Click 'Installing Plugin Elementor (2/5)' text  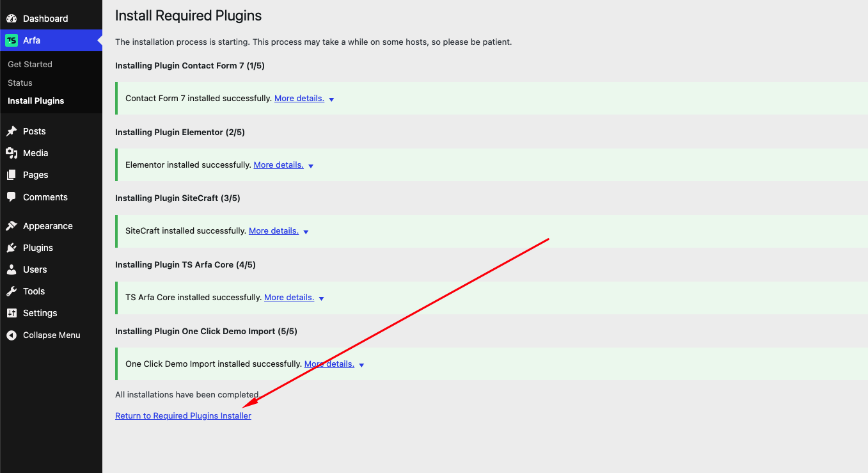[180, 132]
